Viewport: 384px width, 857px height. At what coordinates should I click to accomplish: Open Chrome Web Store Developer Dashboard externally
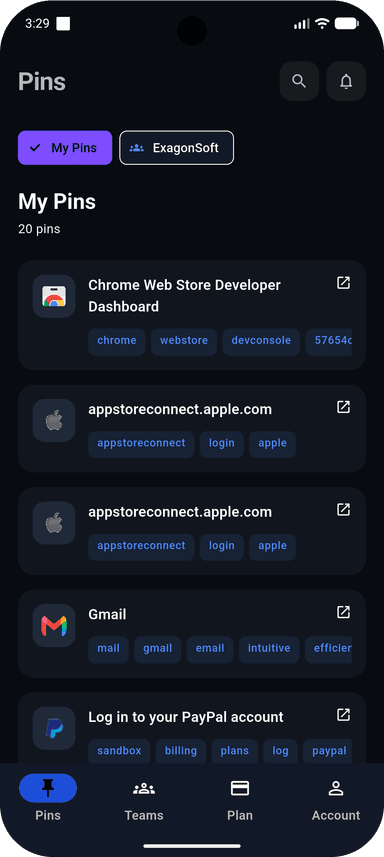coord(343,283)
